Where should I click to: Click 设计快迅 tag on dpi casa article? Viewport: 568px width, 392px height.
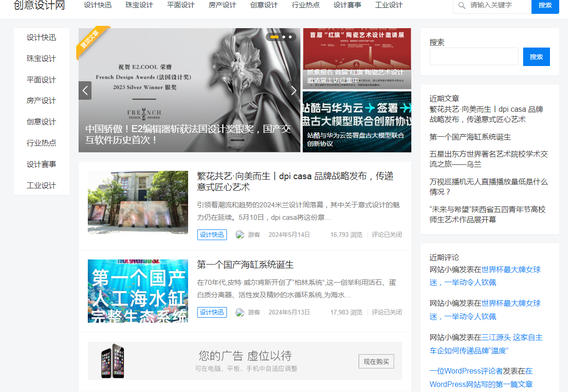point(212,235)
